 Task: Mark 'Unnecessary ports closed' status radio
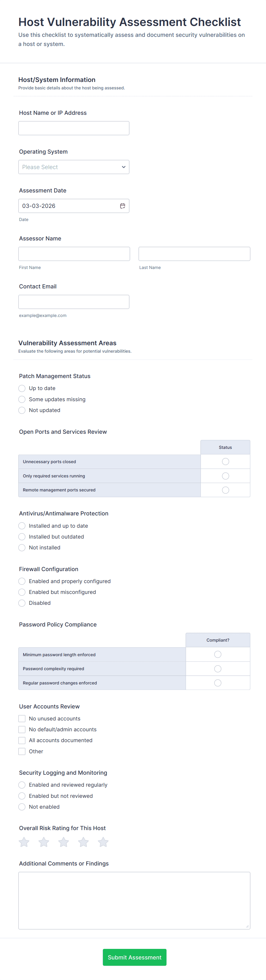(x=225, y=462)
